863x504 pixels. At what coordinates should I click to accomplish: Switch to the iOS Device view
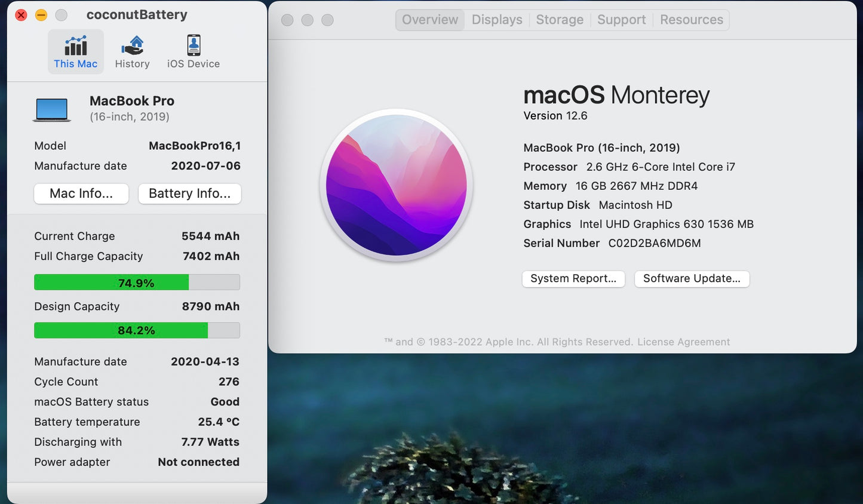pos(192,51)
